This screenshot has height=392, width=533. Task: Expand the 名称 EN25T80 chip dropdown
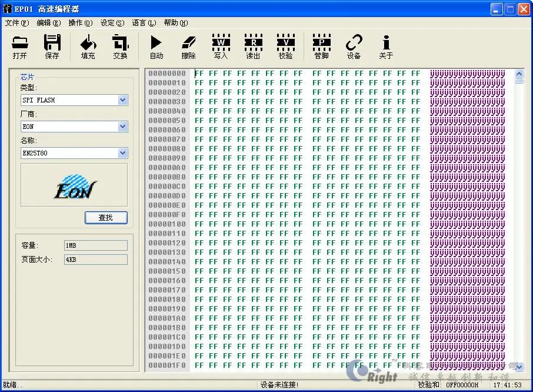point(123,153)
